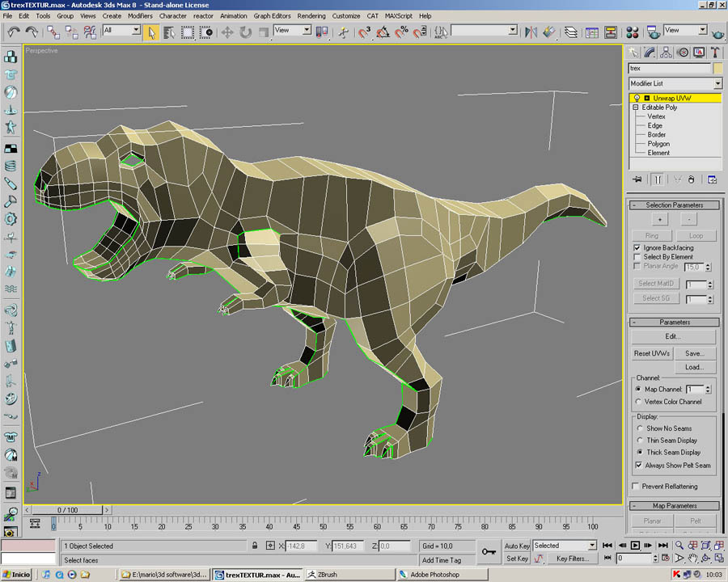Open the Graph Editors menu
This screenshot has width=728, height=582.
click(x=272, y=16)
